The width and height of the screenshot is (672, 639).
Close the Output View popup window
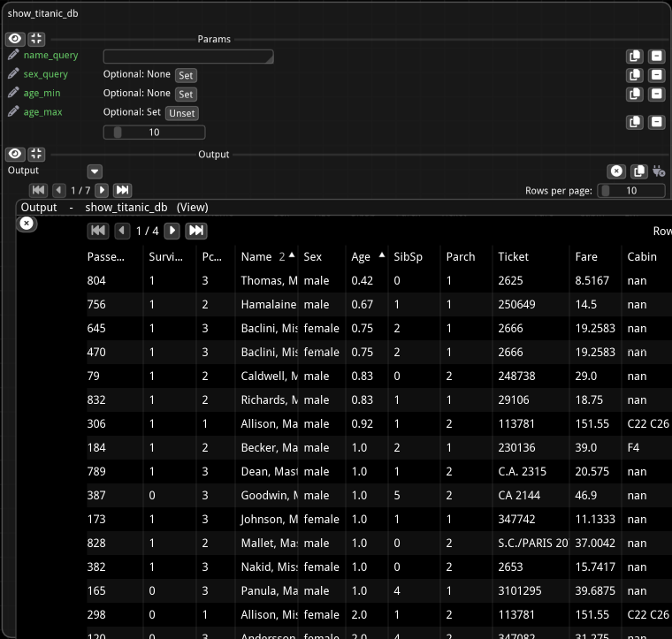click(x=27, y=224)
